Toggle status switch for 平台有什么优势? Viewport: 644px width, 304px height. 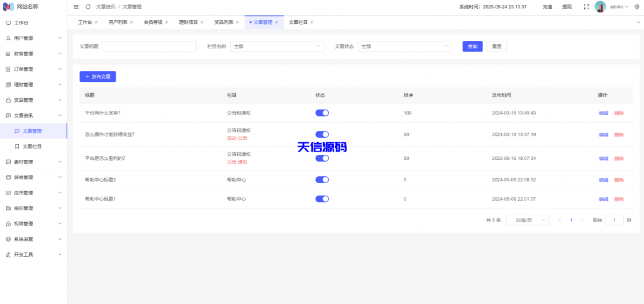pyautogui.click(x=322, y=113)
